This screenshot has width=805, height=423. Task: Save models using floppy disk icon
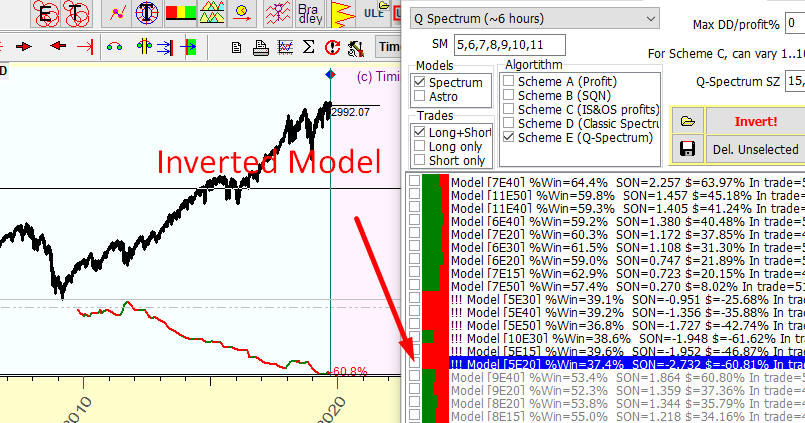click(x=687, y=149)
